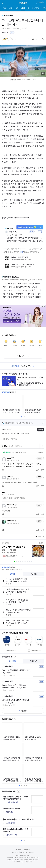Open the MY댓글 button
The image size is (46, 868).
tap(40, 430)
